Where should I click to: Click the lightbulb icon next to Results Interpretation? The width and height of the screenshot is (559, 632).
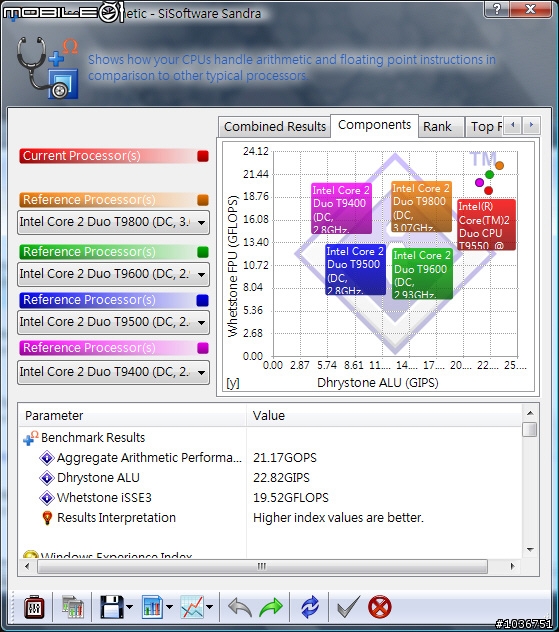click(x=47, y=518)
